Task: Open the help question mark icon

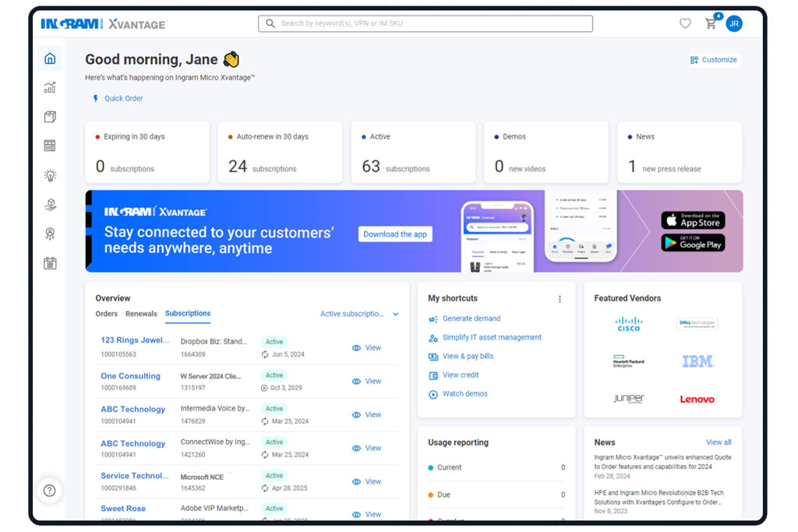Action: 49,491
